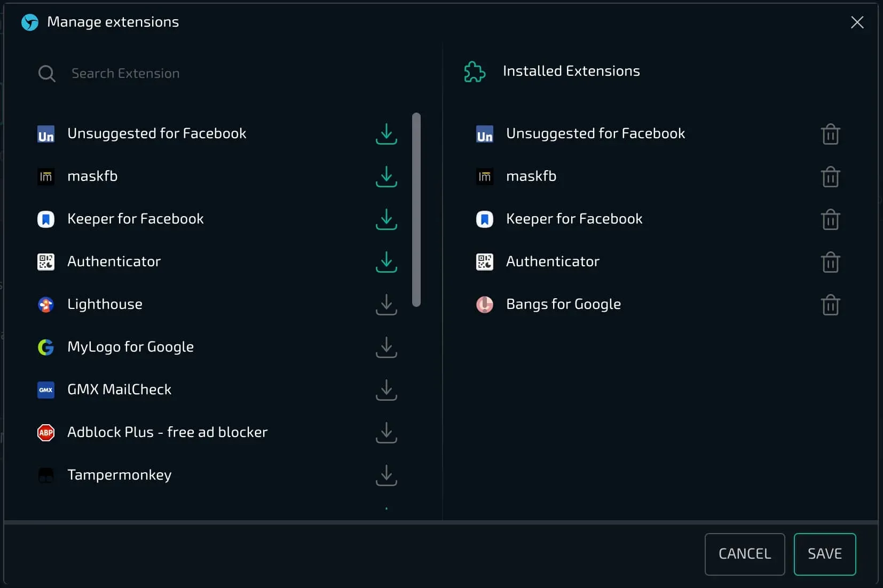Click the search magnifier icon
This screenshot has width=883, height=588.
[x=46, y=74]
